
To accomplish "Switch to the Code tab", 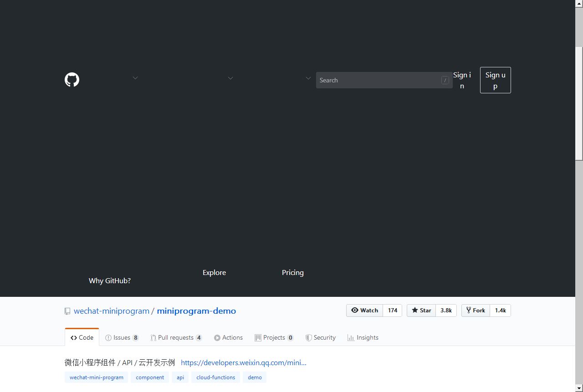I will point(82,337).
